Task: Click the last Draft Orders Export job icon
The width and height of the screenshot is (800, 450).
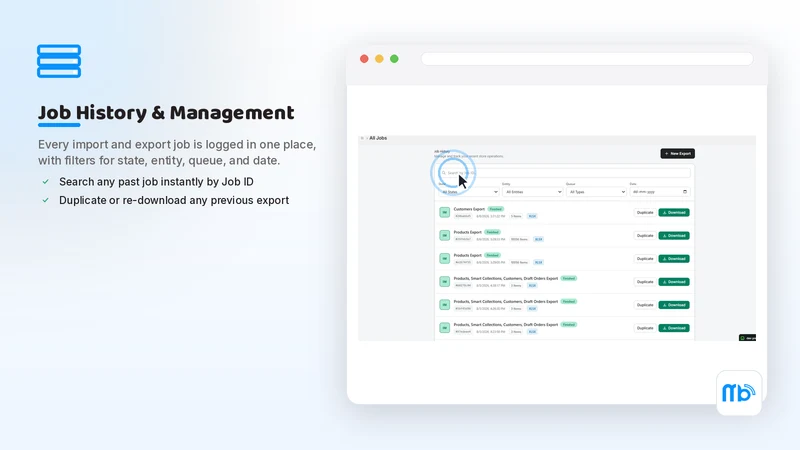Action: (445, 328)
